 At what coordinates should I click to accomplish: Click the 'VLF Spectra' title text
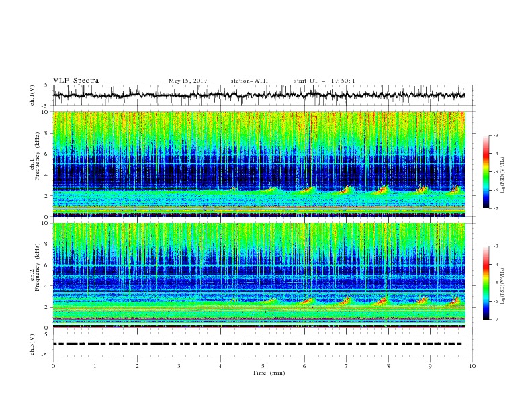[76, 81]
